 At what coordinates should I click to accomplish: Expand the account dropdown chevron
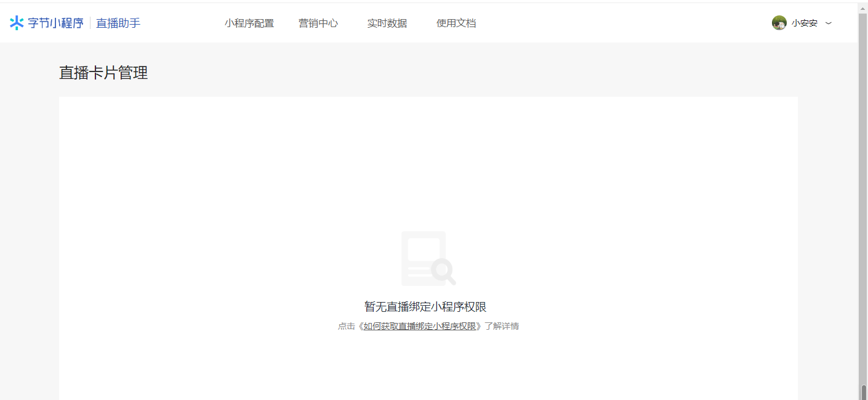pyautogui.click(x=829, y=23)
